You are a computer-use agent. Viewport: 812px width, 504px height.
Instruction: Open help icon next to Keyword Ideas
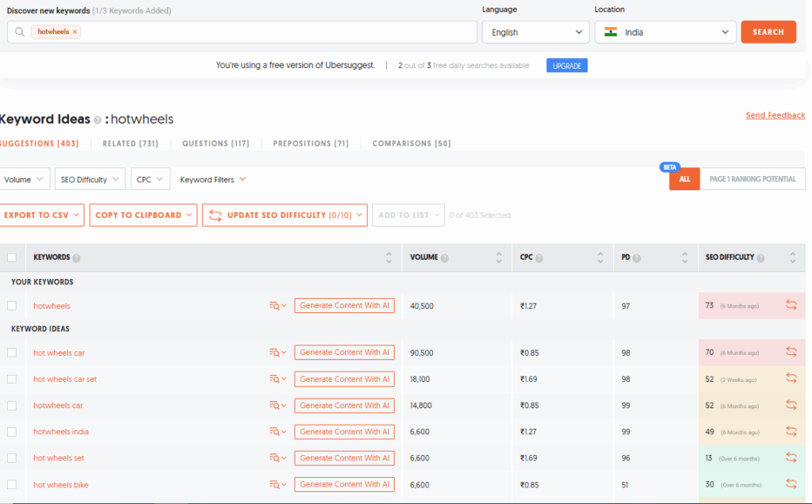click(97, 120)
